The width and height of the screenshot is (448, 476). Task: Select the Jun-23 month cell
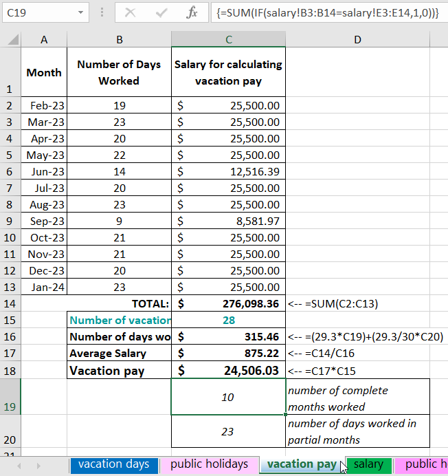pyautogui.click(x=44, y=171)
